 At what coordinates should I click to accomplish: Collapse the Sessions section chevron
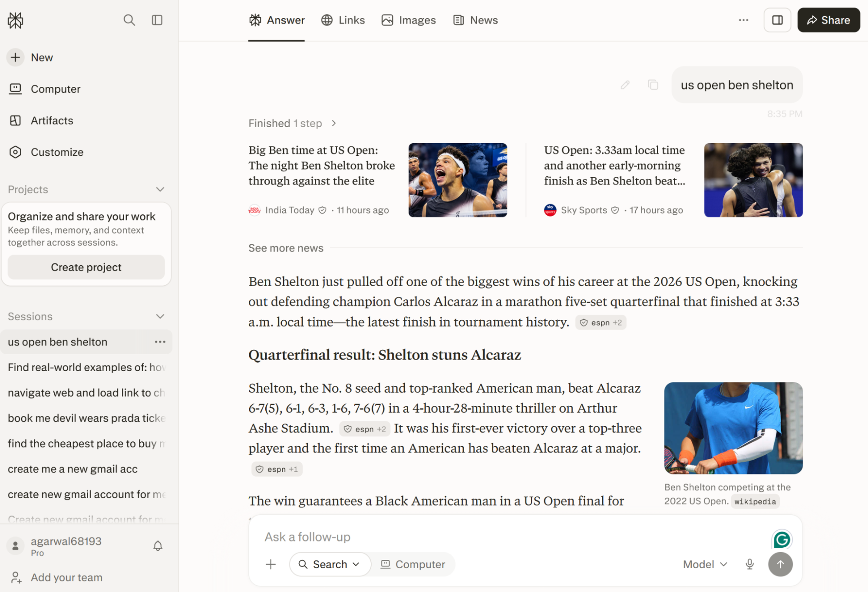(x=160, y=317)
